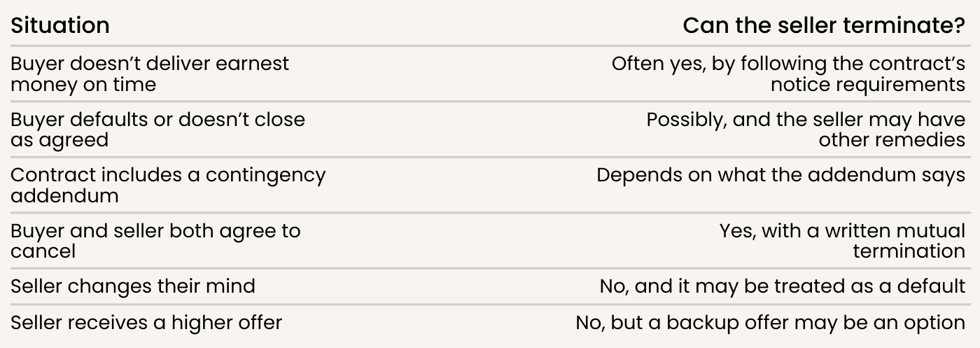Click the word 'termination' in the answer column

pos(909,251)
